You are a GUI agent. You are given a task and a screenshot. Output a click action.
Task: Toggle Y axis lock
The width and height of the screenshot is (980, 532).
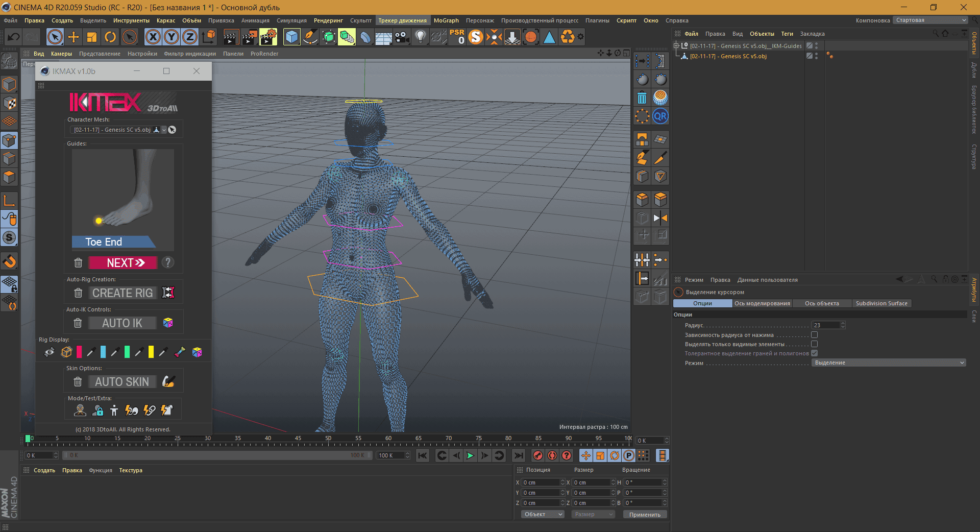pos(171,37)
